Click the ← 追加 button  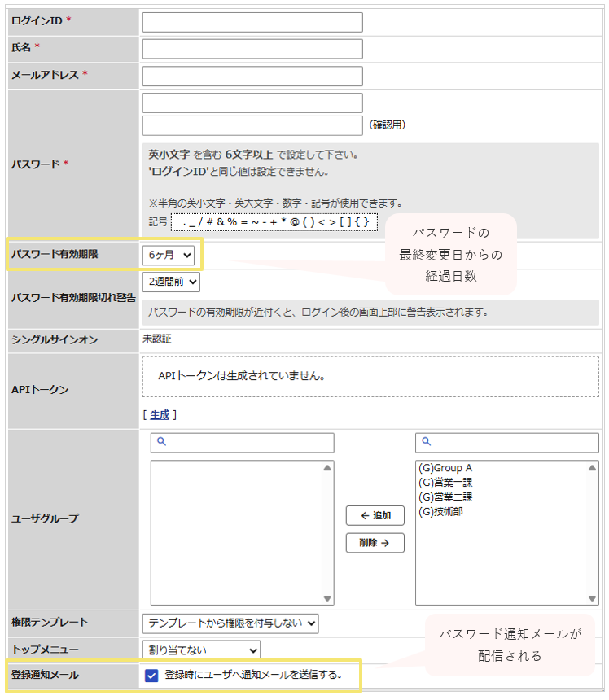click(x=375, y=515)
